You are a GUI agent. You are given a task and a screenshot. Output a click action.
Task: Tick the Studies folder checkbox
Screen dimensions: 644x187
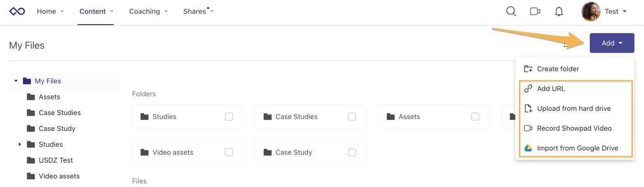[229, 117]
